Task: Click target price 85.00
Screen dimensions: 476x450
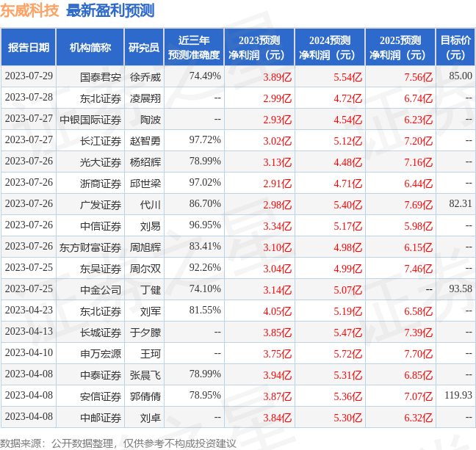Action: (461, 76)
